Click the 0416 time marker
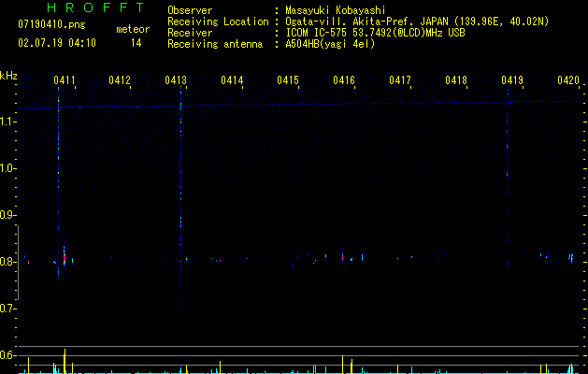This screenshot has width=588, height=374. (x=344, y=79)
